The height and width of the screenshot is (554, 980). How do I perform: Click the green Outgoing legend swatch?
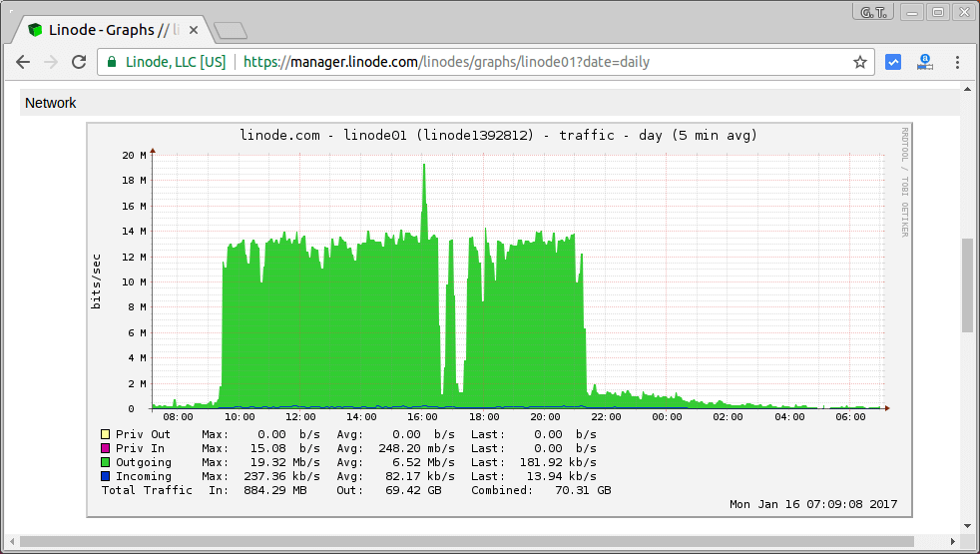[105, 463]
